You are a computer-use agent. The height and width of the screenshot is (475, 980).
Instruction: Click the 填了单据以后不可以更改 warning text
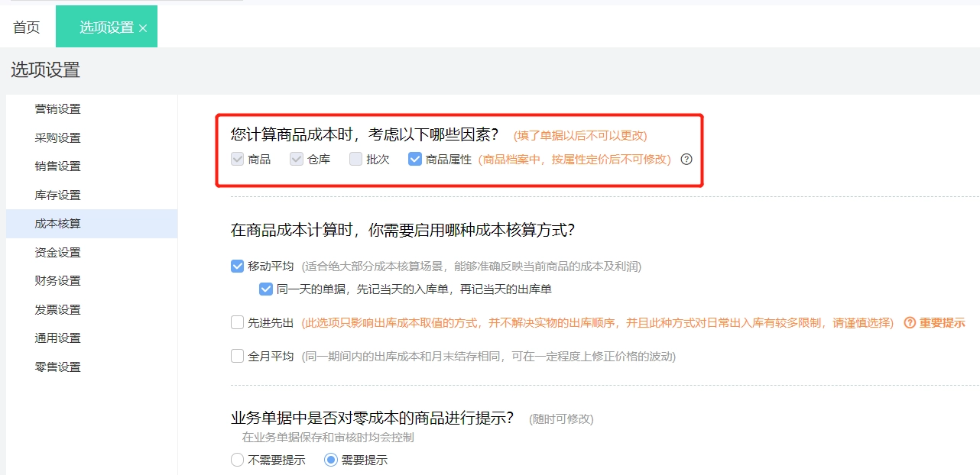(x=580, y=135)
